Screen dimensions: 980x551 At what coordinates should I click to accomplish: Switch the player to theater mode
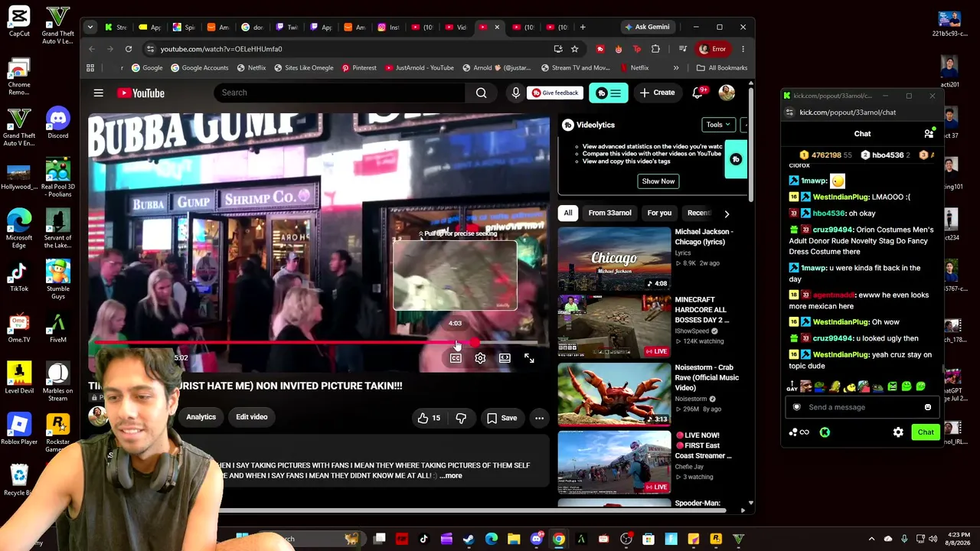click(x=505, y=358)
